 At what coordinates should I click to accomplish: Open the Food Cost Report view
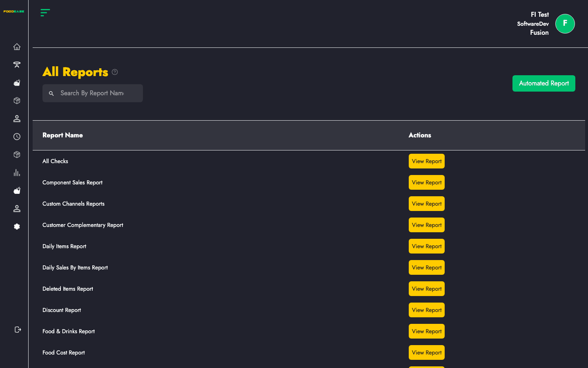click(427, 352)
